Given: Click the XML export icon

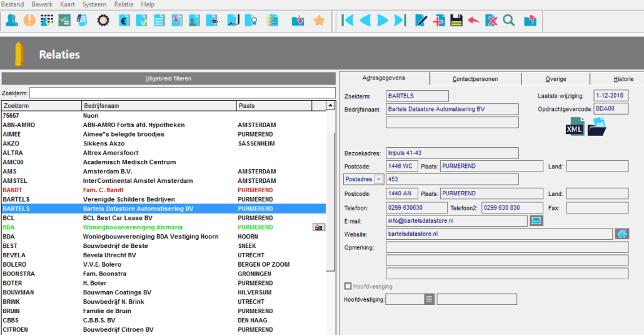Looking at the screenshot, I should click(x=575, y=126).
